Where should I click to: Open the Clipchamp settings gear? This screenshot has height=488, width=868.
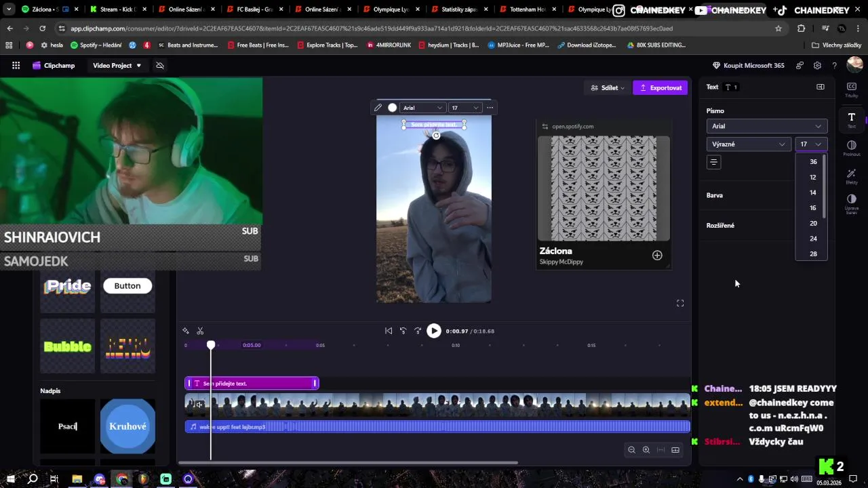tap(817, 66)
